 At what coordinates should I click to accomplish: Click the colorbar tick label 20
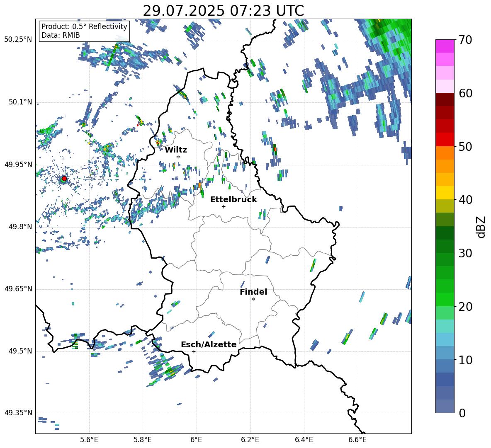pyautogui.click(x=466, y=307)
